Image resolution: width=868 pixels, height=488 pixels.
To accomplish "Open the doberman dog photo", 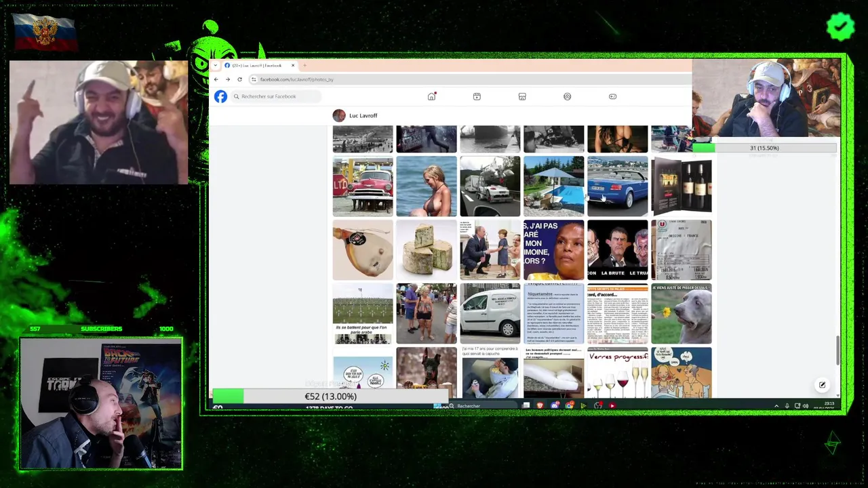I will coord(427,369).
